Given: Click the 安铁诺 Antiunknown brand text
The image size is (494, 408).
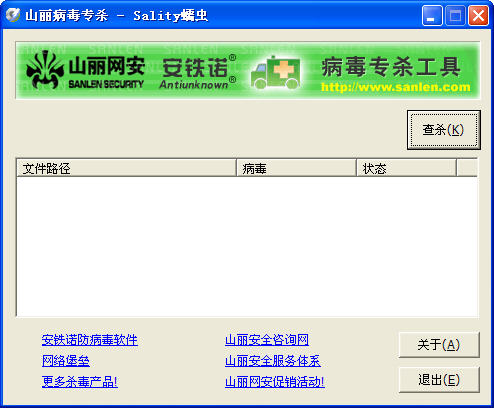Looking at the screenshot, I should 199,72.
